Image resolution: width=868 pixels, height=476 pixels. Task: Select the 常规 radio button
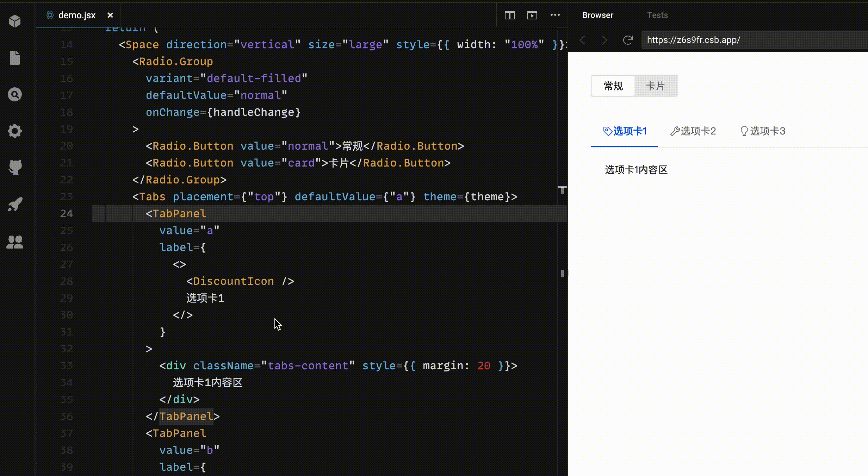(613, 86)
